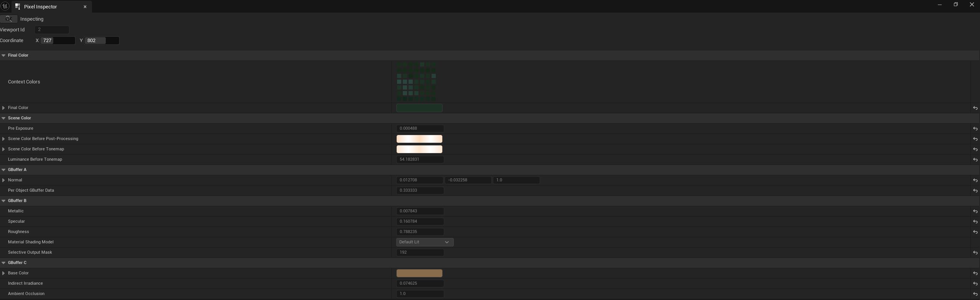Reset Luminance Before Tonemap to default

pyautogui.click(x=975, y=160)
